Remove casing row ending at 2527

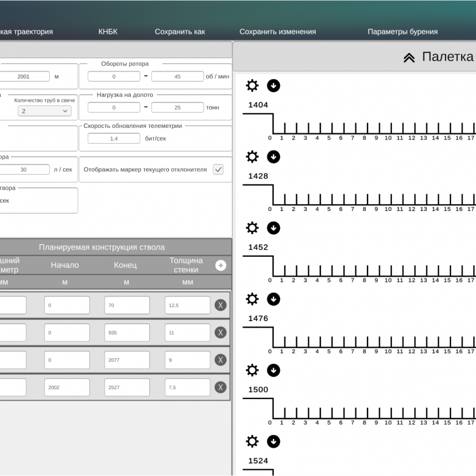220,387
